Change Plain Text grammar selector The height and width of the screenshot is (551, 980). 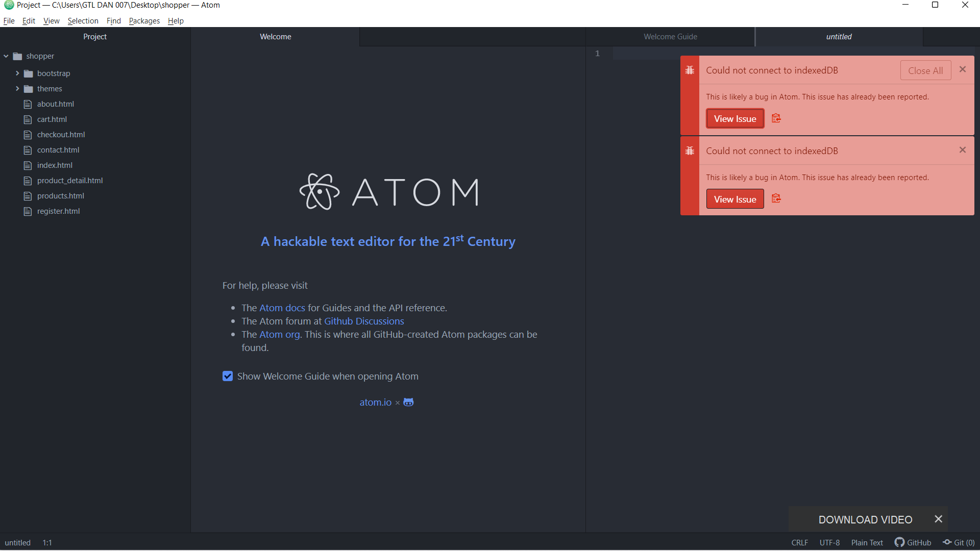(867, 542)
